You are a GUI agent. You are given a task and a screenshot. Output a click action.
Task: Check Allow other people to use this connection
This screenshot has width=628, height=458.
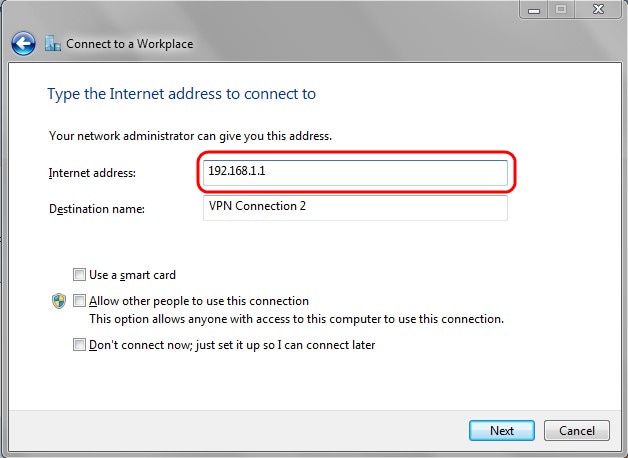pyautogui.click(x=79, y=301)
